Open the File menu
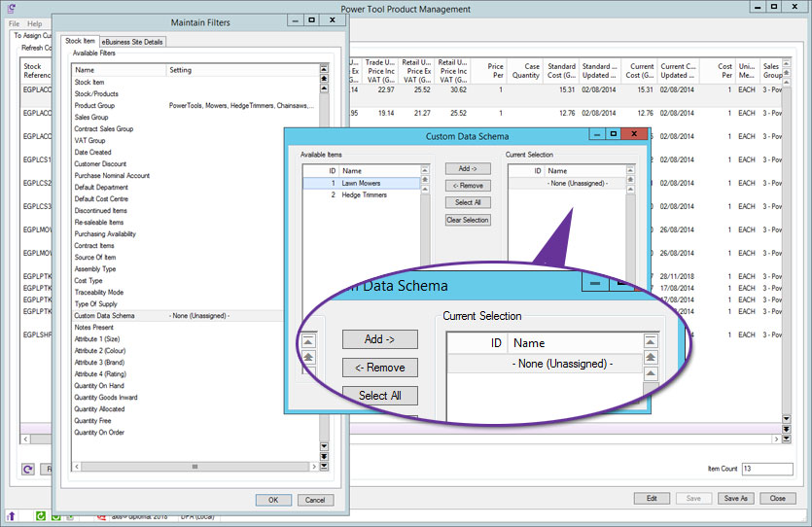This screenshot has width=812, height=527. [14, 23]
